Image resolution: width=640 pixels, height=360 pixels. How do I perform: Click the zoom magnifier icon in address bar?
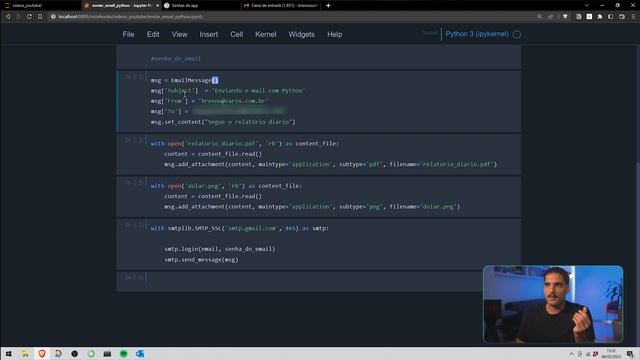pos(540,16)
